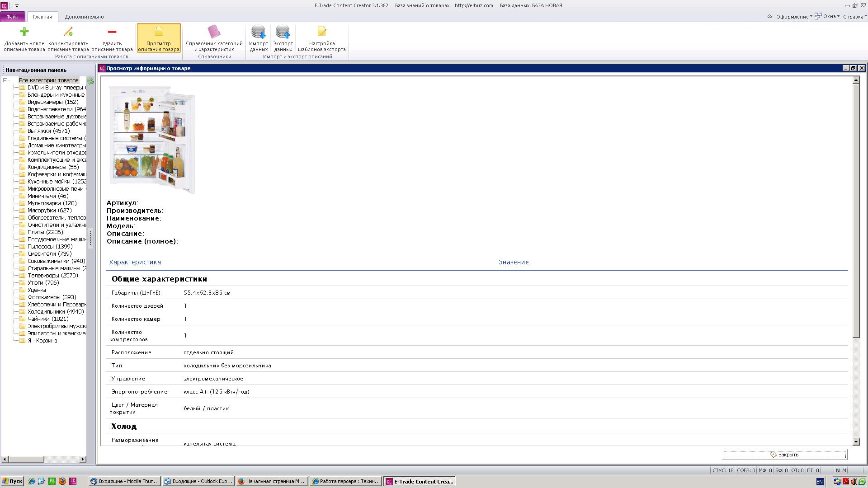868x488 pixels.
Task: Add a new product description
Action: (x=24, y=38)
